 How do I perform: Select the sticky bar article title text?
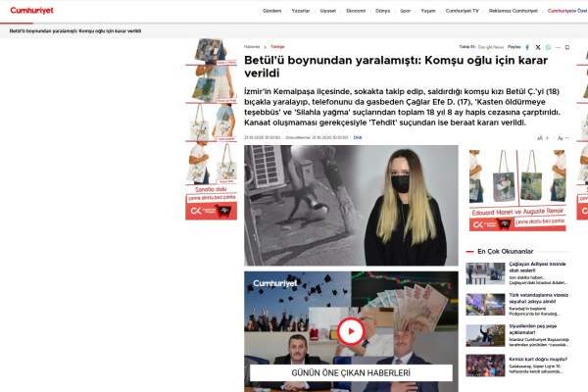click(75, 31)
